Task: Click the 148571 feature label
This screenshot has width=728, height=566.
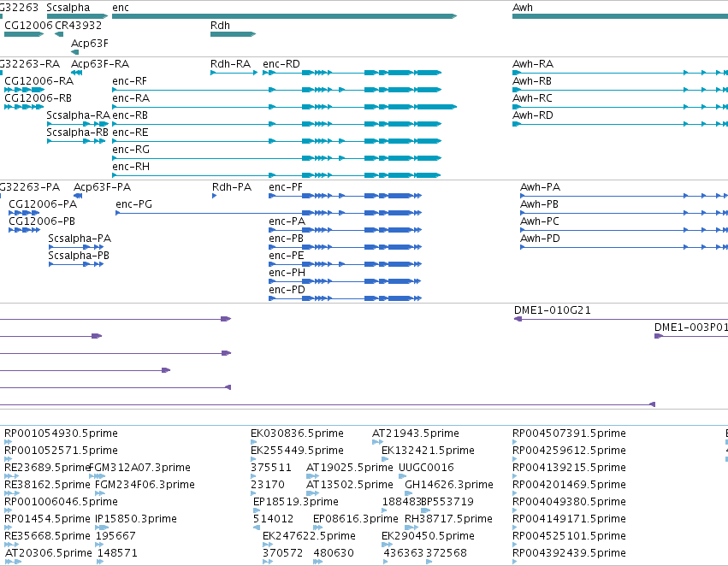Action: pos(117,553)
